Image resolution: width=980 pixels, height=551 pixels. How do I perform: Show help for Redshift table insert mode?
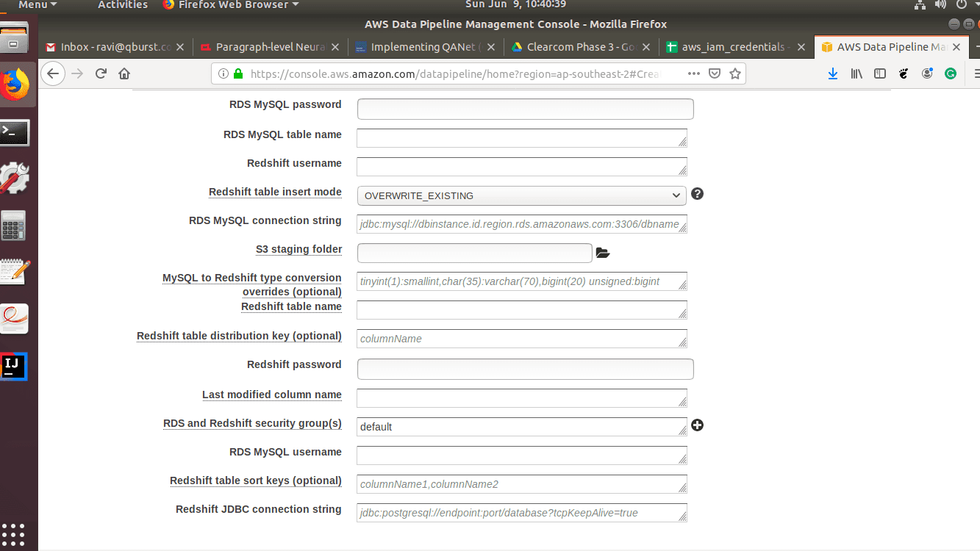(x=698, y=194)
